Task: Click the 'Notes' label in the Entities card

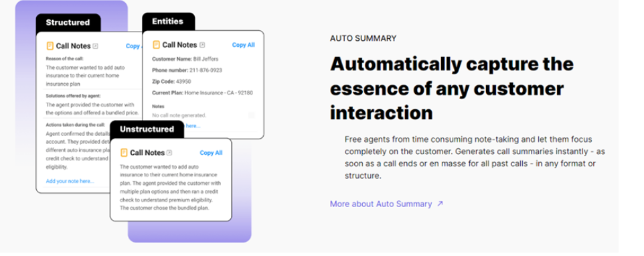Action: [158, 107]
